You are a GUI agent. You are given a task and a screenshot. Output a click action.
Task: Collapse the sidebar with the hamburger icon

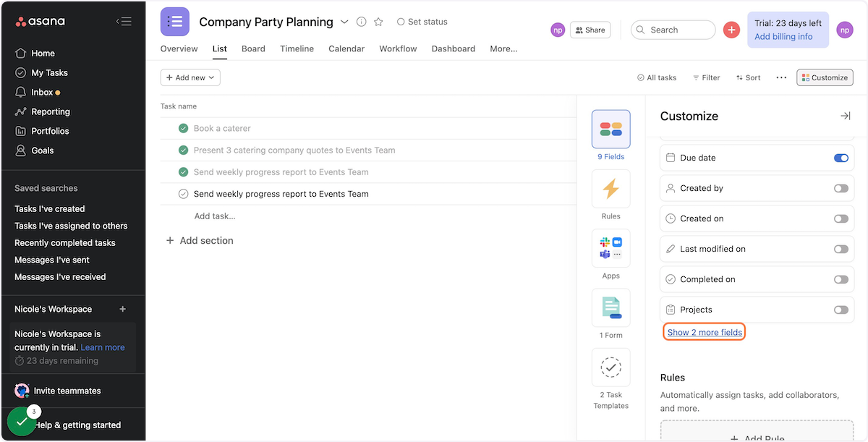(124, 22)
